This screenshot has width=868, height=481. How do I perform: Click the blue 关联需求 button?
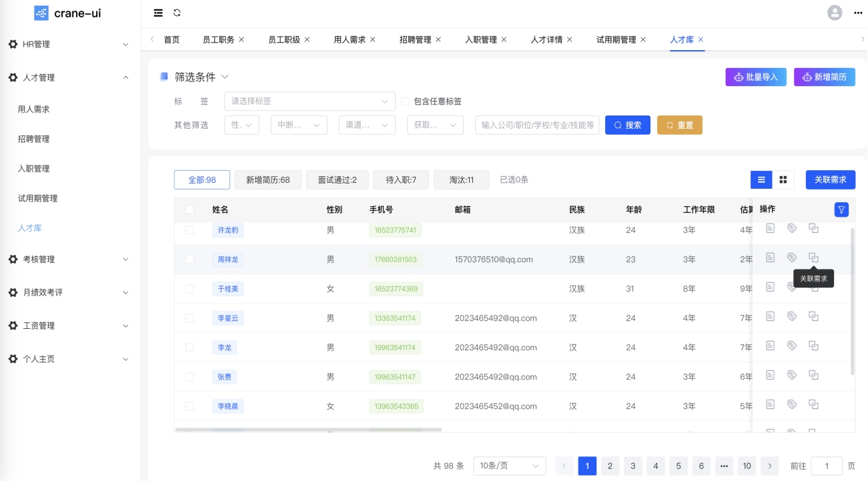click(831, 179)
